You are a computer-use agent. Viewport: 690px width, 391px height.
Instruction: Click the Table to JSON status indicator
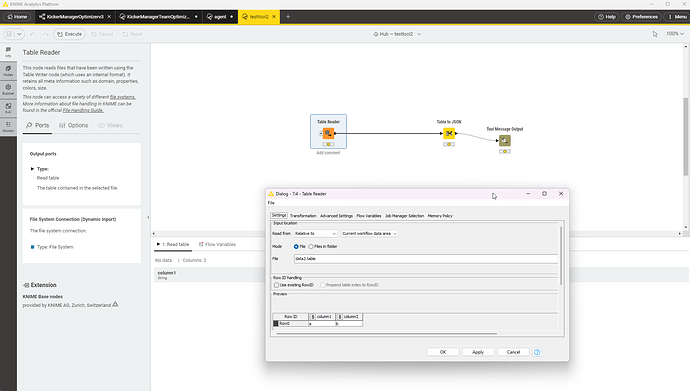(449, 144)
